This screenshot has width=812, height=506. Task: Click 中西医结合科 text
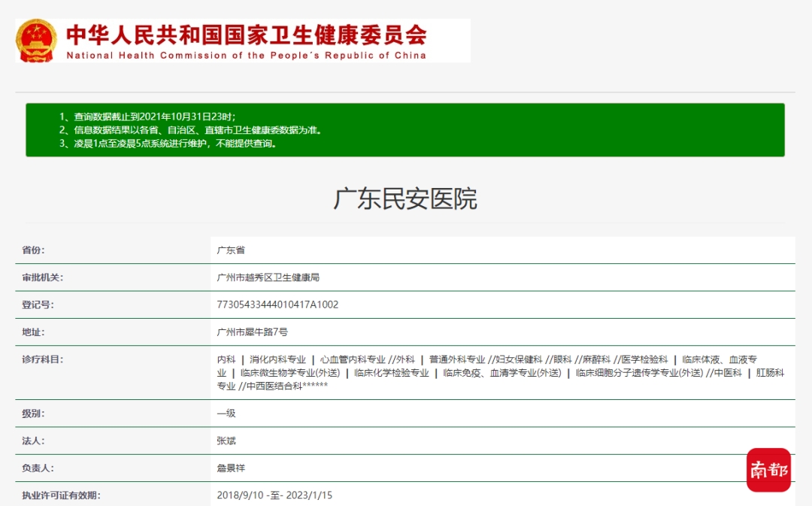tap(274, 386)
